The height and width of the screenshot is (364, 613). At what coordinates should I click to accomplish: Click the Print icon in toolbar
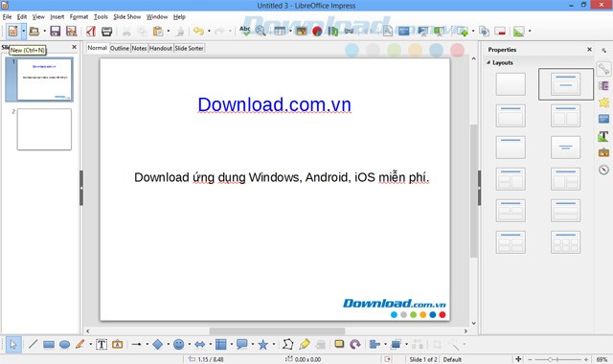(x=106, y=31)
